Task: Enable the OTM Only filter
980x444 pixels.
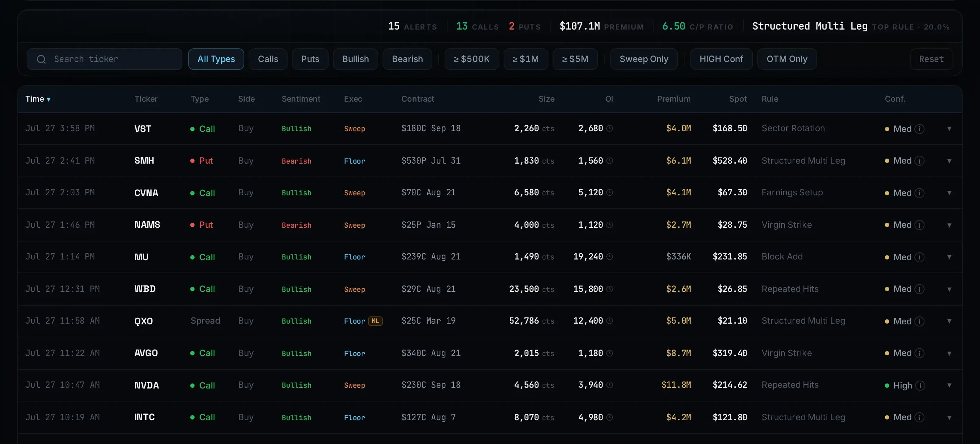Action: pyautogui.click(x=787, y=59)
